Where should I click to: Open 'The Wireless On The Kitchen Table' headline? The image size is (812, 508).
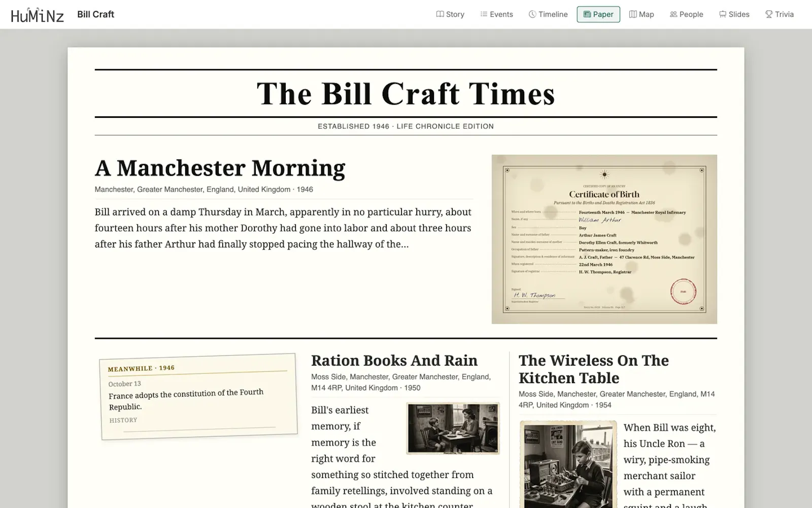[x=594, y=369]
